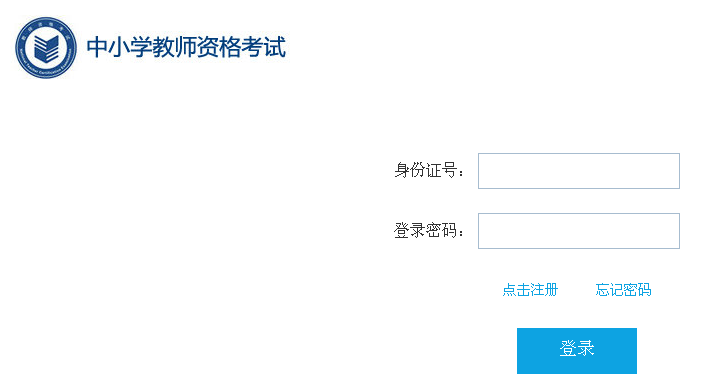This screenshot has height=386, width=720.
Task: Activate the upper empty text field
Action: tap(579, 171)
